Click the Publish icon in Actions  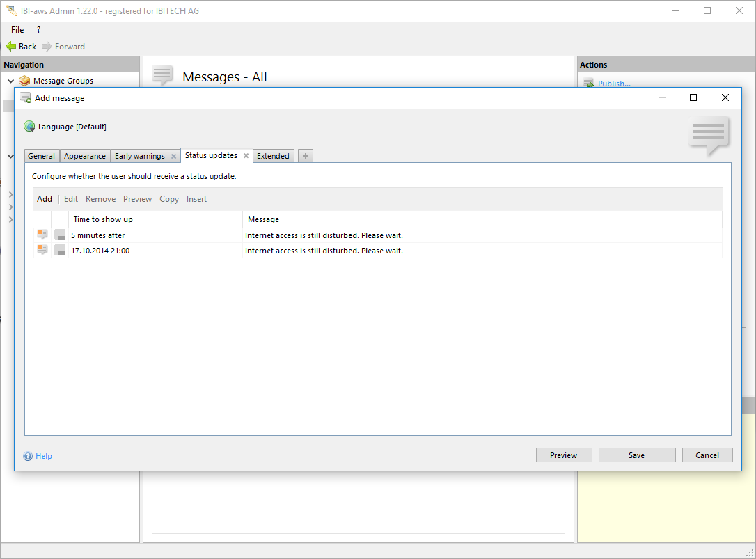coord(588,84)
